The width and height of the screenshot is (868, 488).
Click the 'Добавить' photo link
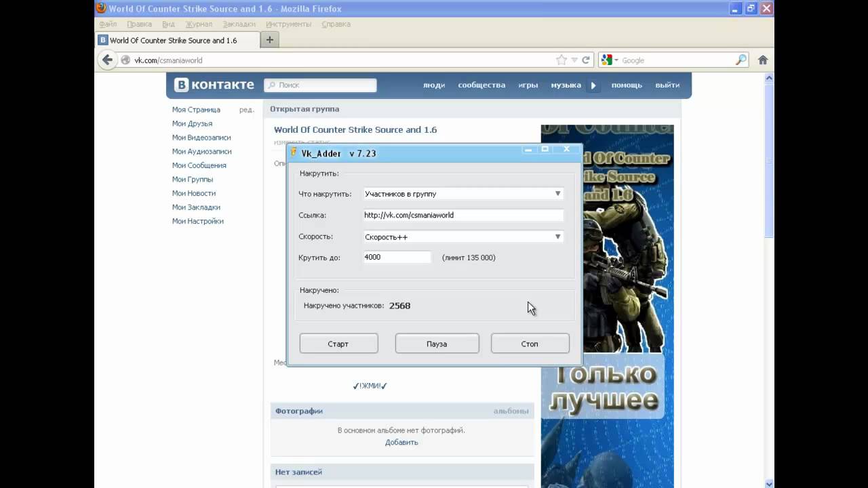point(401,442)
